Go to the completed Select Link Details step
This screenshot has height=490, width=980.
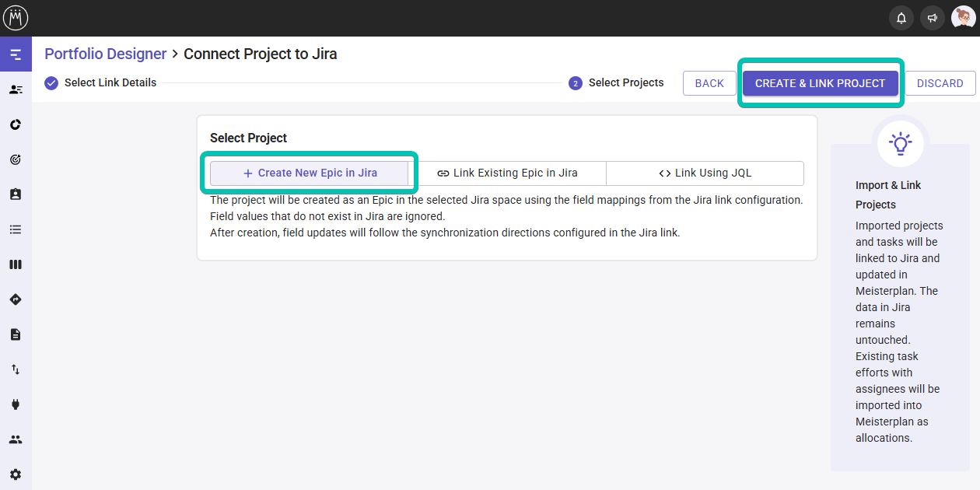[x=100, y=82]
